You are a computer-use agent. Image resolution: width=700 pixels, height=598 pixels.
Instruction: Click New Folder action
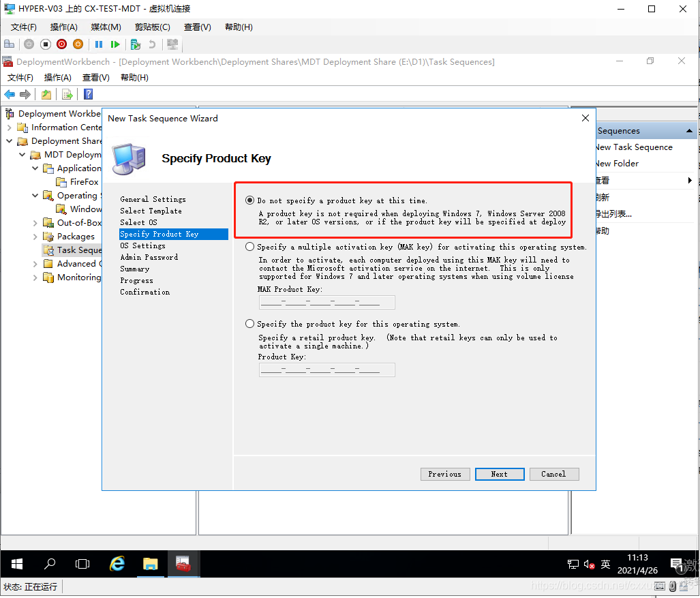[617, 164]
